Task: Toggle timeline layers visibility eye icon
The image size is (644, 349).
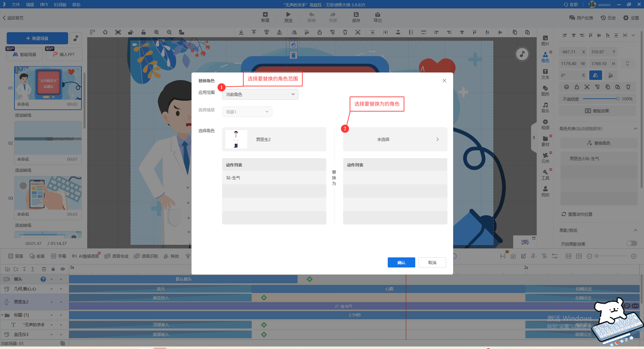Action: 62,269
